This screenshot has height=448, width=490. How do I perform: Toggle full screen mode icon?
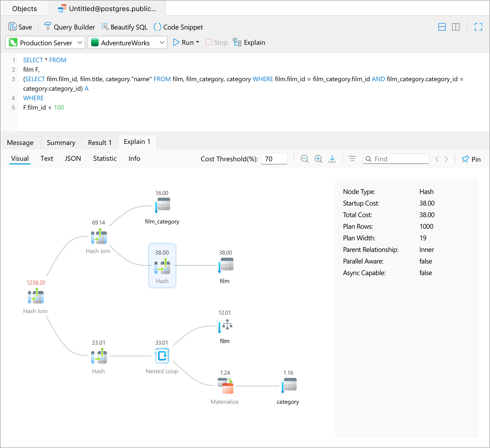click(478, 27)
